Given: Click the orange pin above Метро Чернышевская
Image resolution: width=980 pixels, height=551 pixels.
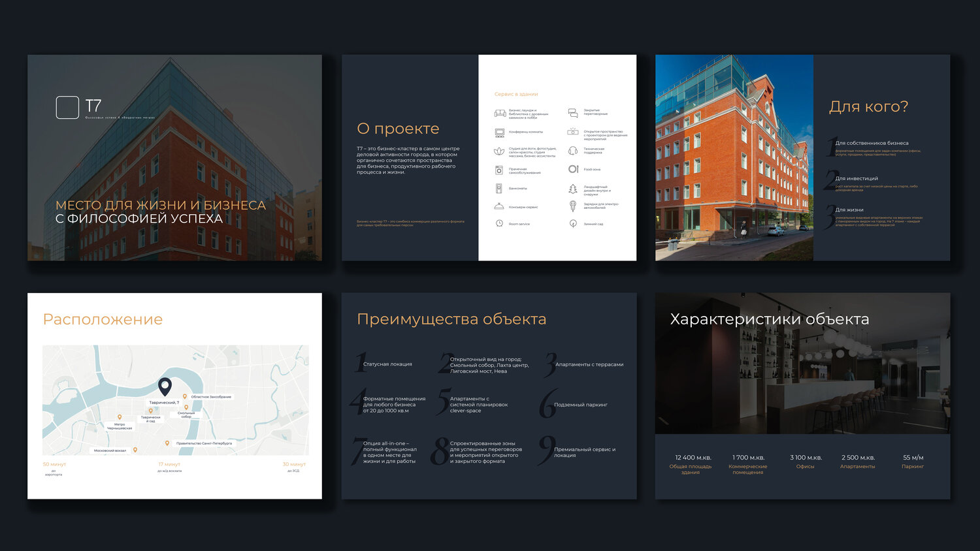Looking at the screenshot, I should click(120, 417).
